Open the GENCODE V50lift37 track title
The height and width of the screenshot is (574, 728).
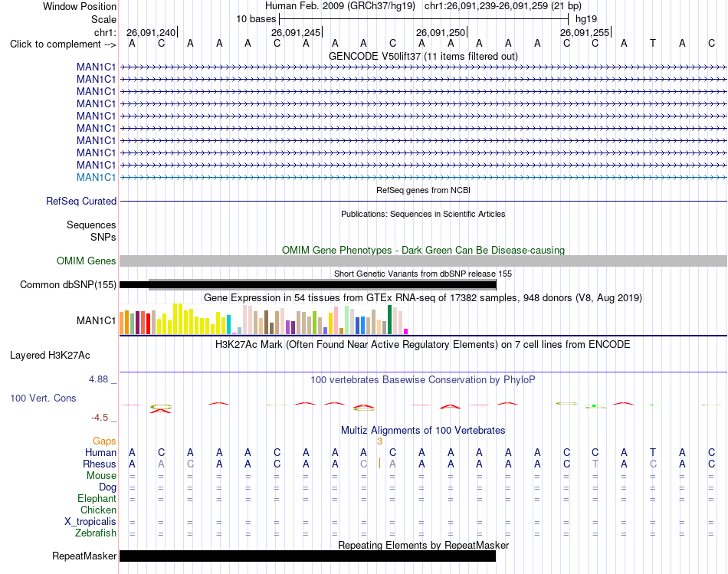coord(423,56)
